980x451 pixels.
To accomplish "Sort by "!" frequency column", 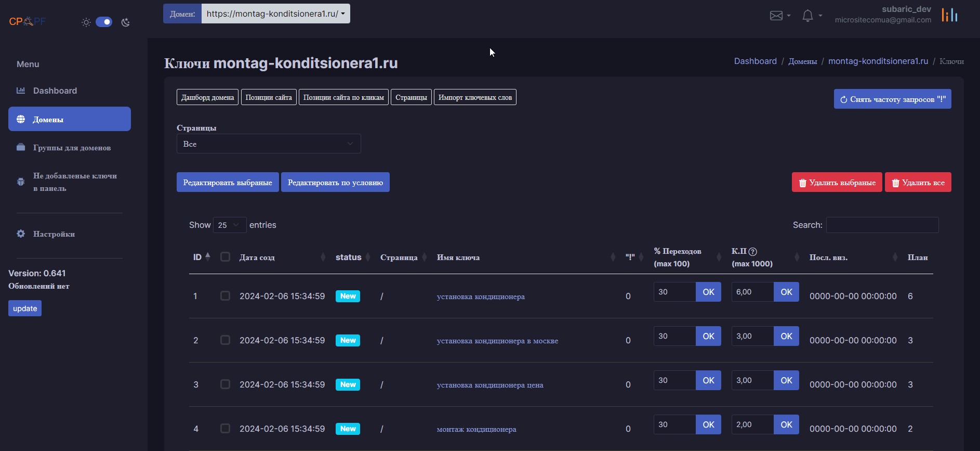I will (634, 257).
